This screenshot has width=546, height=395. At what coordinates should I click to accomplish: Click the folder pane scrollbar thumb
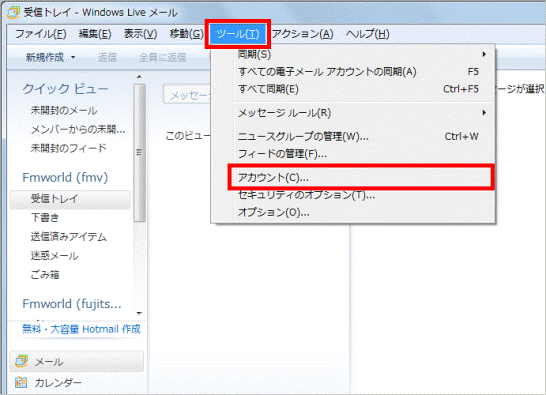pos(139,153)
